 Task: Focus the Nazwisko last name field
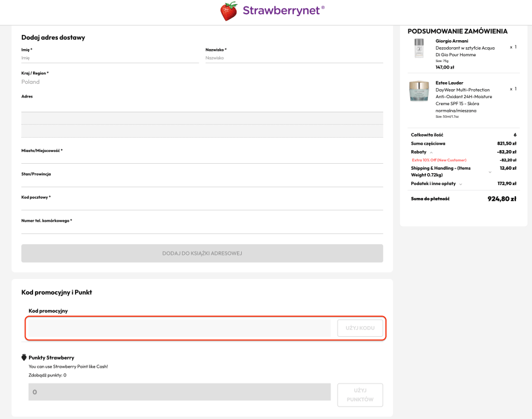tap(294, 58)
